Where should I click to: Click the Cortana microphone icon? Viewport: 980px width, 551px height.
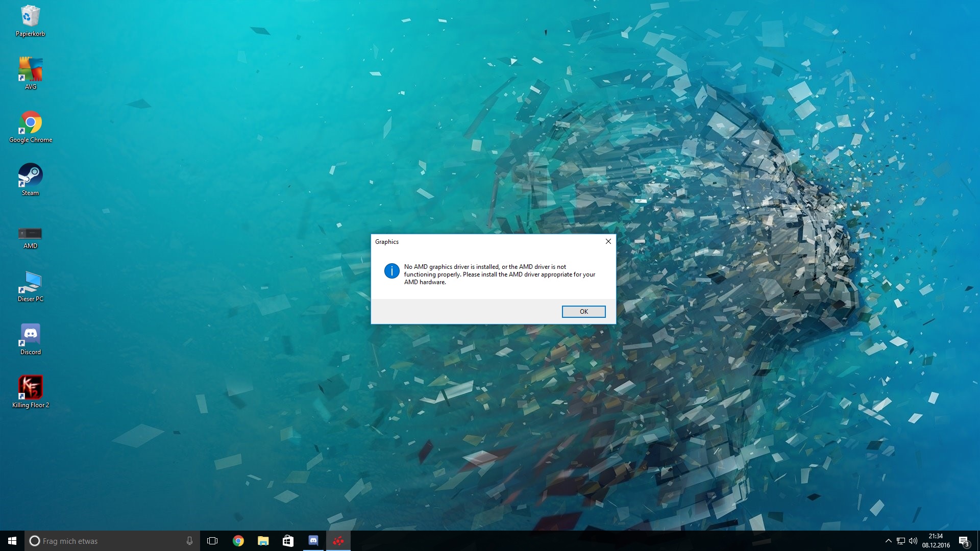point(189,541)
